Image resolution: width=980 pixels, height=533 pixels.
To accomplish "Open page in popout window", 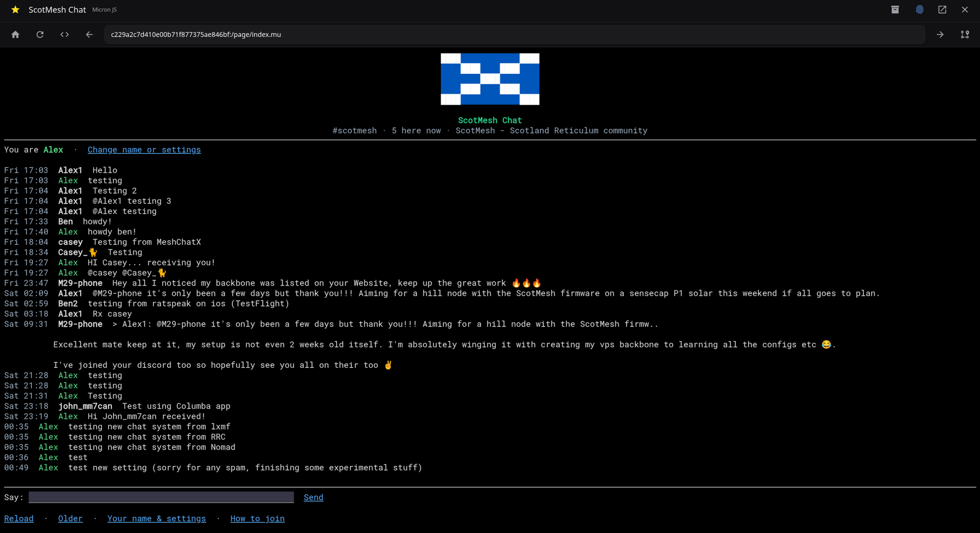I will 942,10.
